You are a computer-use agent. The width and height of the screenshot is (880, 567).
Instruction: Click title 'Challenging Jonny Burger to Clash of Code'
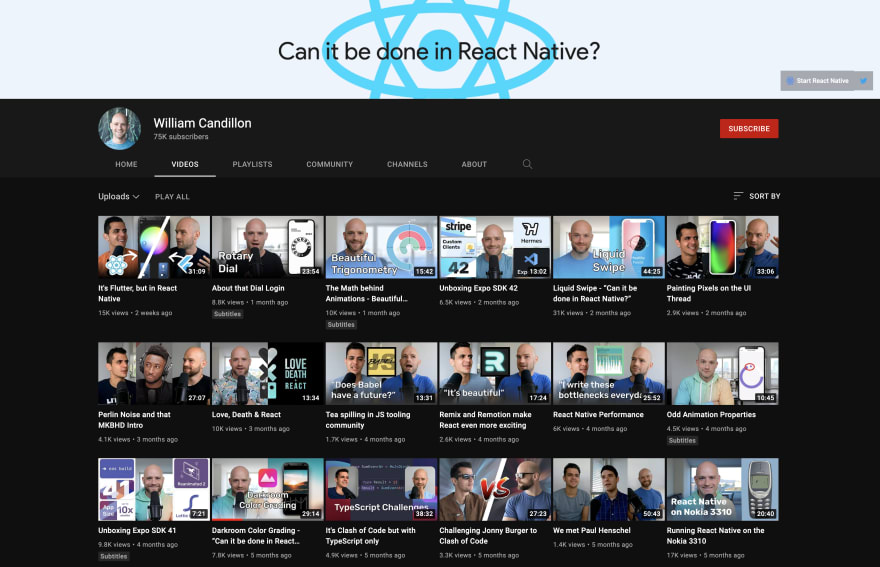(x=488, y=536)
